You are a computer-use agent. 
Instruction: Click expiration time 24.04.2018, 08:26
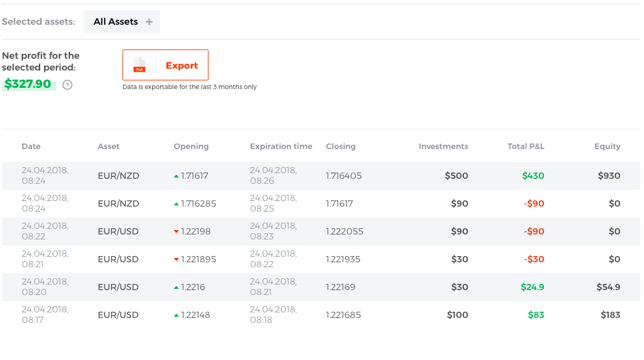[273, 175]
